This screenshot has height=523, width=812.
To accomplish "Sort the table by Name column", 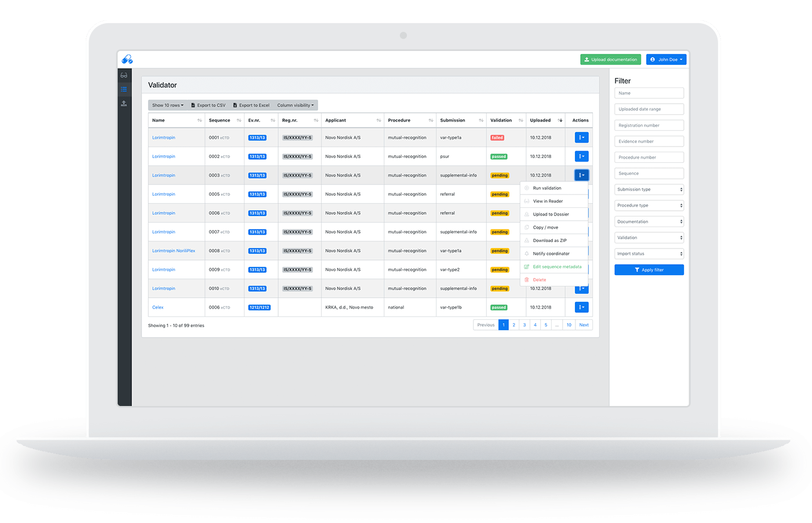I will point(199,120).
